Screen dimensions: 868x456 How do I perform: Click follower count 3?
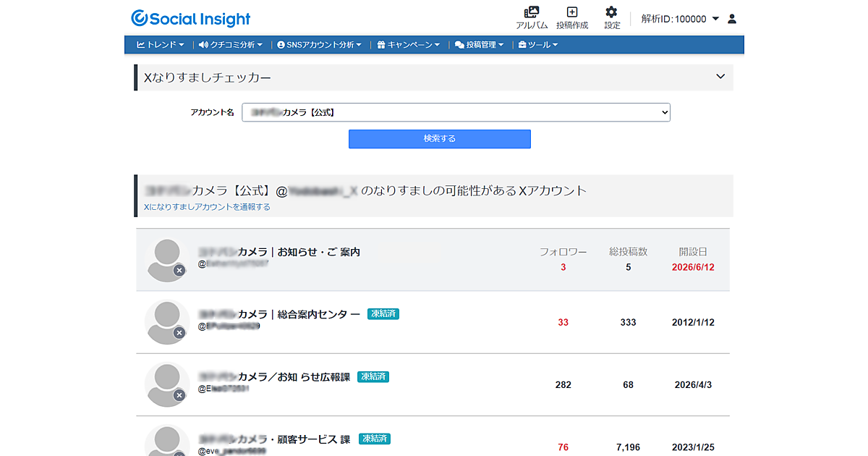click(x=563, y=267)
